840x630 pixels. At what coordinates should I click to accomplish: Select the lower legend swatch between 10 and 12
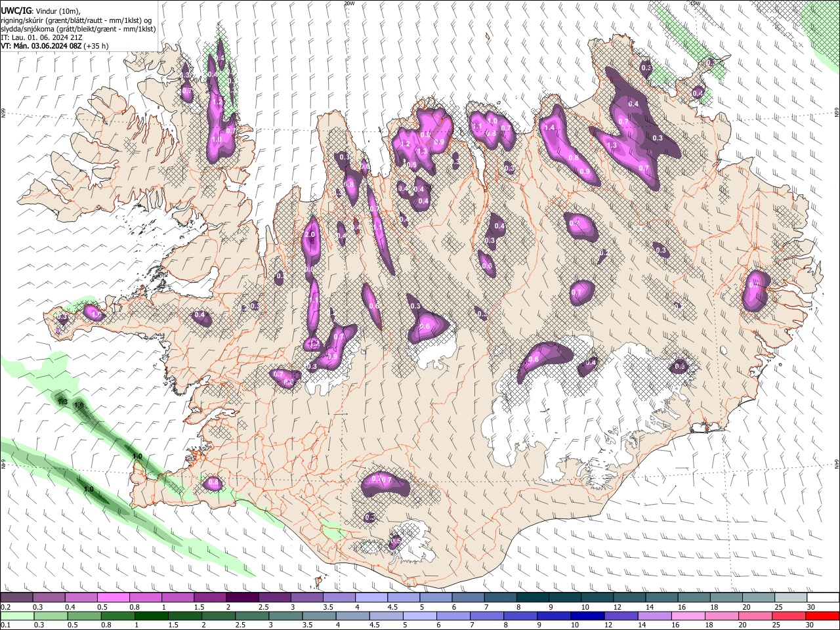tap(587, 616)
